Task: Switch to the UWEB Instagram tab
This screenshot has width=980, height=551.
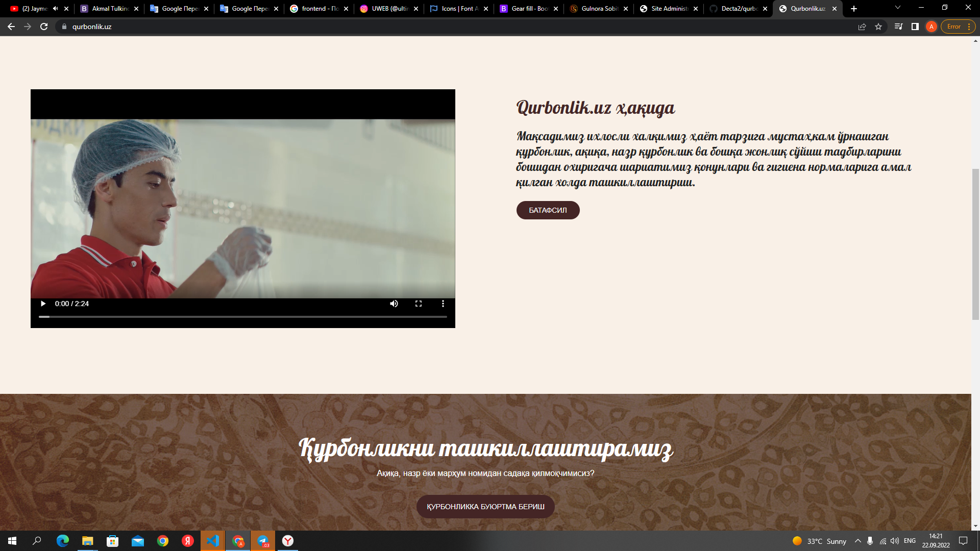Action: [389, 9]
